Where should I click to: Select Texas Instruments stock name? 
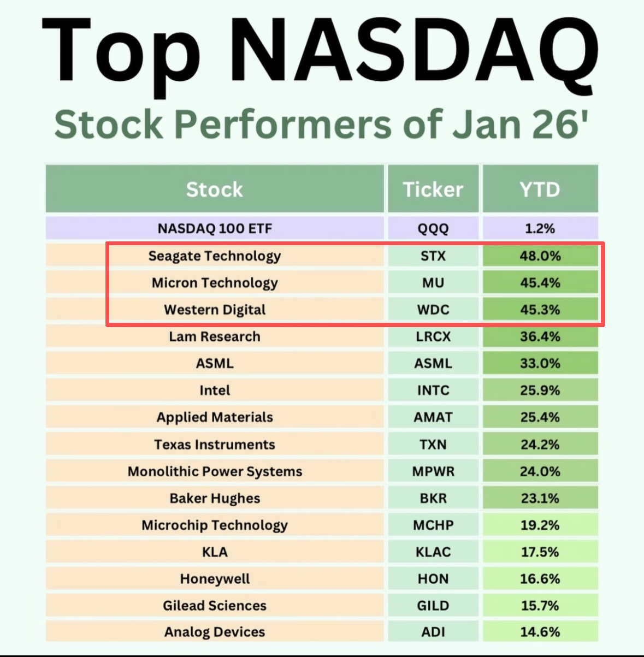[x=215, y=444]
